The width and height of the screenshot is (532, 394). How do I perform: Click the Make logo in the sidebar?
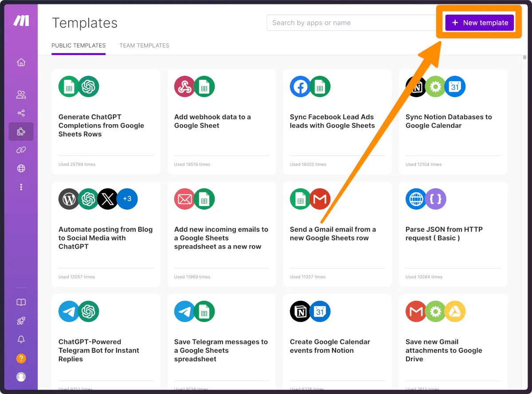click(x=21, y=21)
